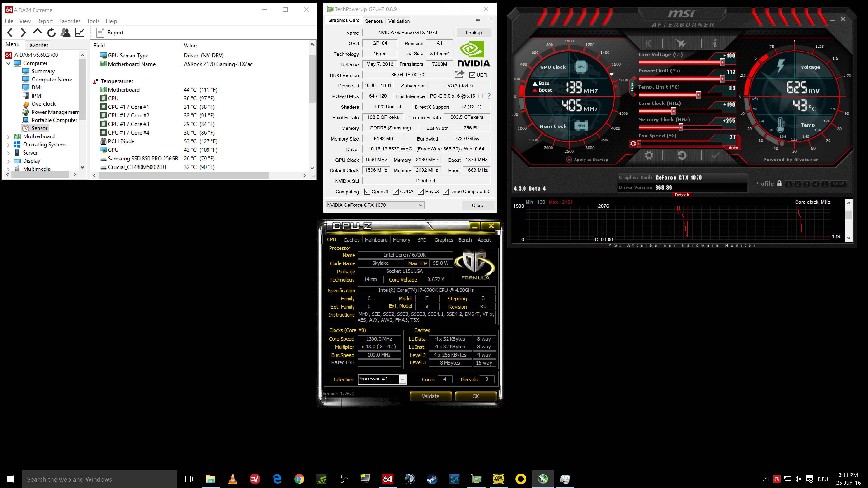Open File Explorer from taskbar
The height and width of the screenshot is (488, 868).
(x=211, y=479)
